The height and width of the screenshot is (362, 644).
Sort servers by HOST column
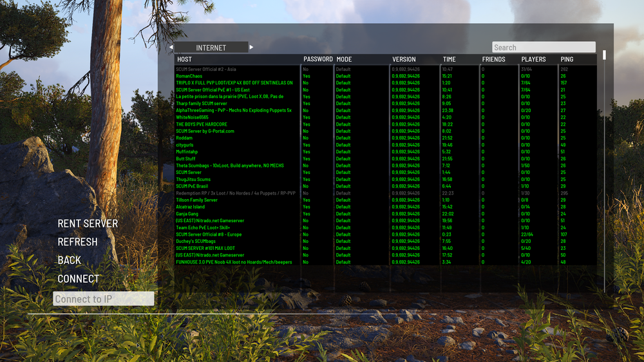point(184,59)
